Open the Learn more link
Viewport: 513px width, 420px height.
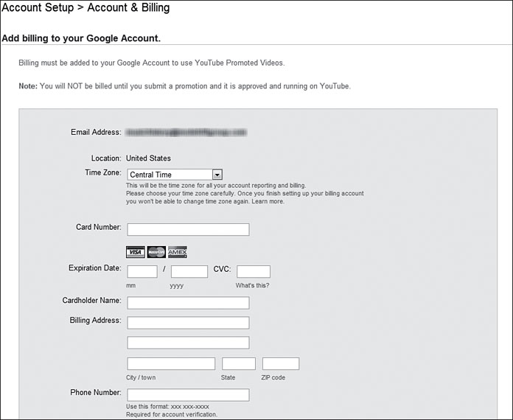click(x=268, y=201)
